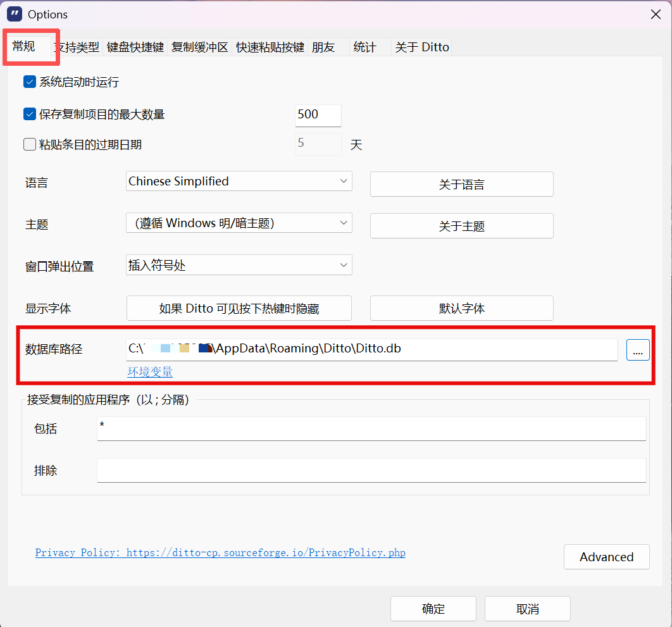Image resolution: width=672 pixels, height=627 pixels.
Task: Click the browse '...' button for database path
Action: pos(638,350)
